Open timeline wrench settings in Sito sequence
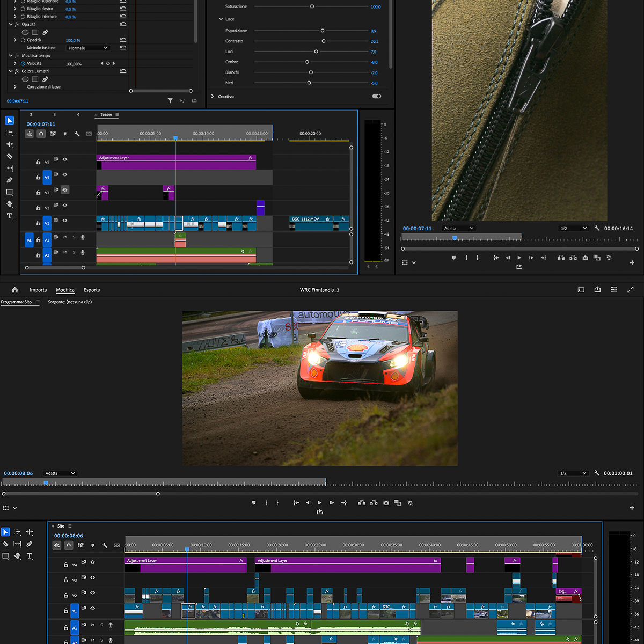Screen dimensions: 644x644 click(x=105, y=545)
